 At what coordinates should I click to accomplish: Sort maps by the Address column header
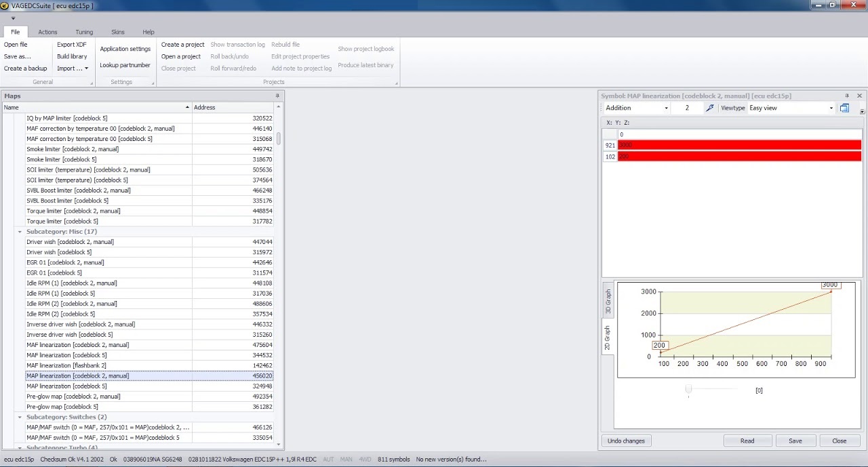tap(233, 107)
